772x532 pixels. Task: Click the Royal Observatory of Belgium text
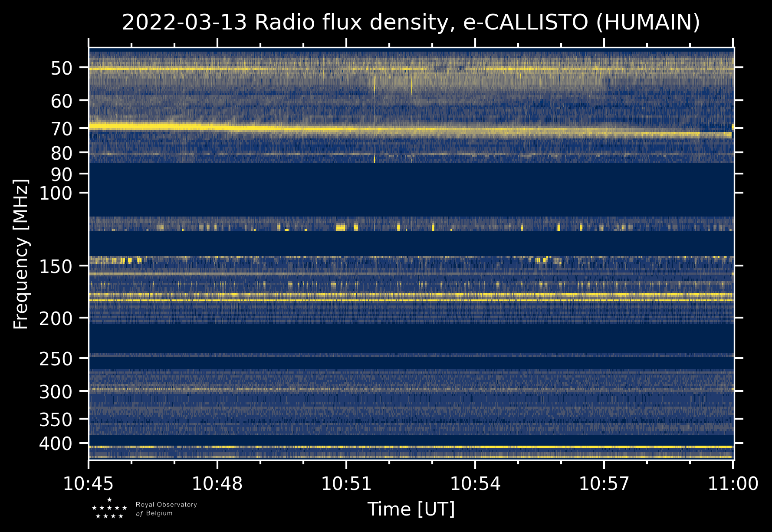166,509
